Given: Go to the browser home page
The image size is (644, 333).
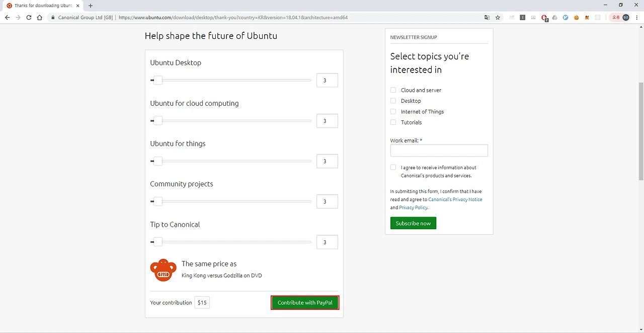Looking at the screenshot, I should click(x=40, y=17).
